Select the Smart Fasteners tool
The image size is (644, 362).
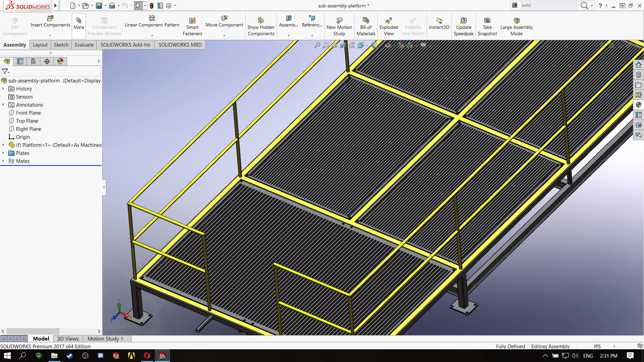point(192,21)
